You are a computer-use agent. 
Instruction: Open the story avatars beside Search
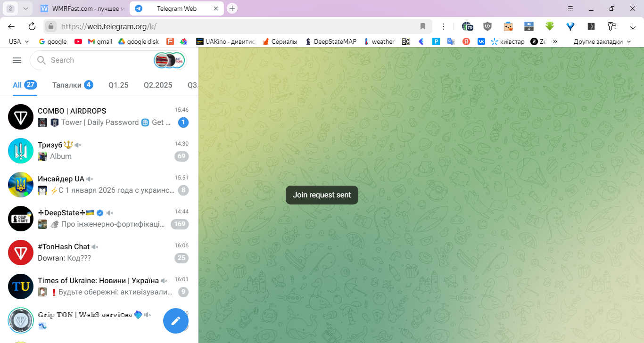[169, 60]
